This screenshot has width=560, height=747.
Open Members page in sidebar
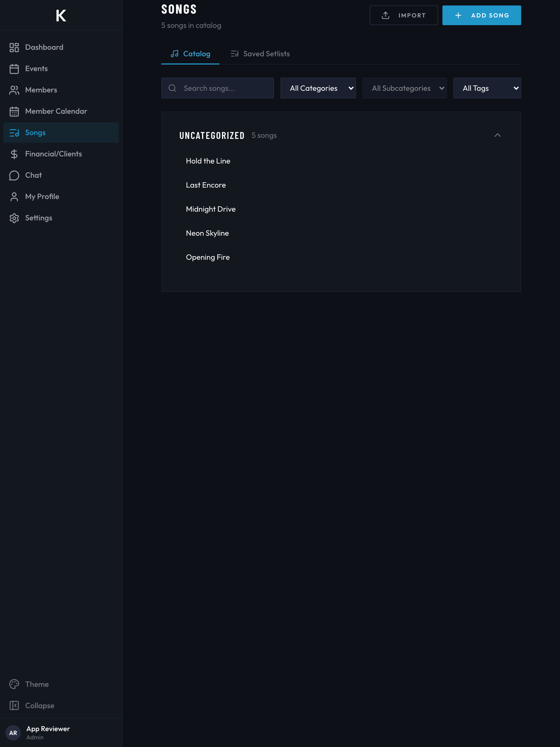pyautogui.click(x=61, y=90)
